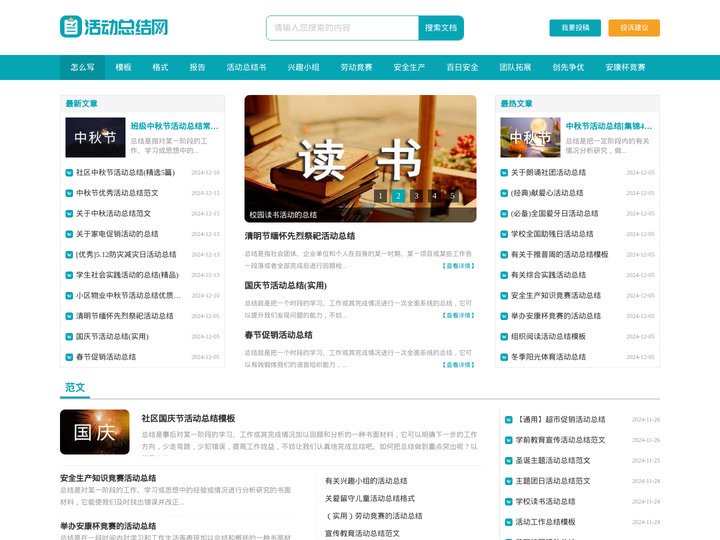Screen dimensions: 720x540
Task: Go to carousel slide 5
Action: 452,196
